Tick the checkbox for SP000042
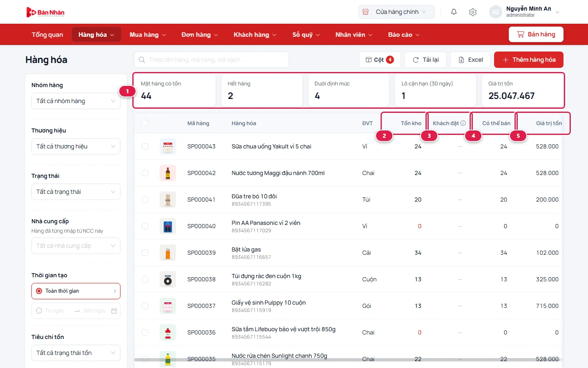Viewport: 588px width, 368px height. 145,173
